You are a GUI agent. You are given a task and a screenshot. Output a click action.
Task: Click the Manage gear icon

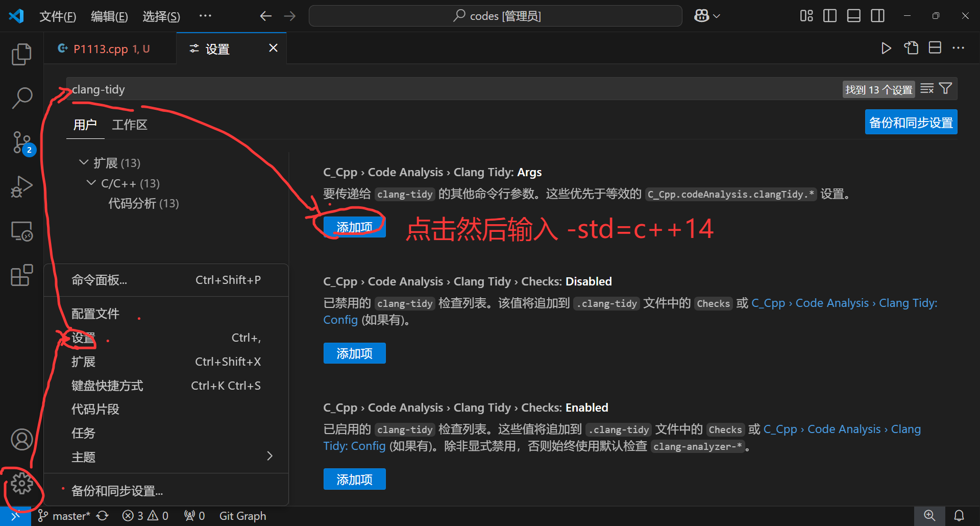(21, 483)
